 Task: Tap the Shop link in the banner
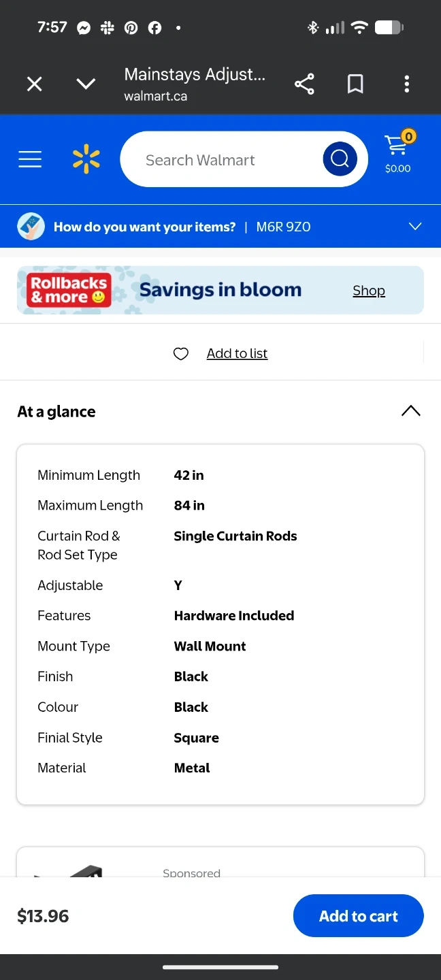369,291
